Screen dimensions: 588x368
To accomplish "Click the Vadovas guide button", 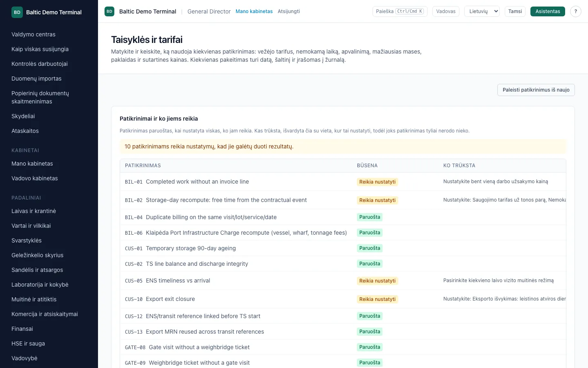I will click(x=446, y=11).
